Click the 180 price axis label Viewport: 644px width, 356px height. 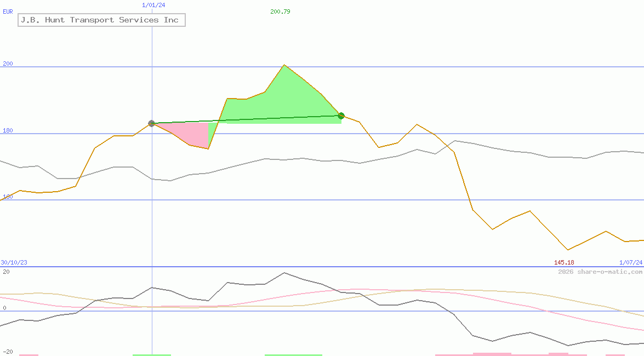click(x=8, y=130)
